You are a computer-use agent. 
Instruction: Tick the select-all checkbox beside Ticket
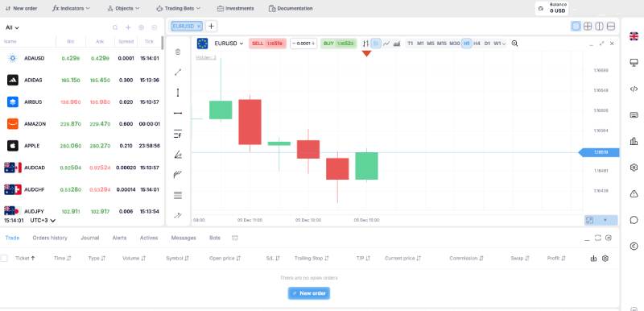pyautogui.click(x=4, y=258)
